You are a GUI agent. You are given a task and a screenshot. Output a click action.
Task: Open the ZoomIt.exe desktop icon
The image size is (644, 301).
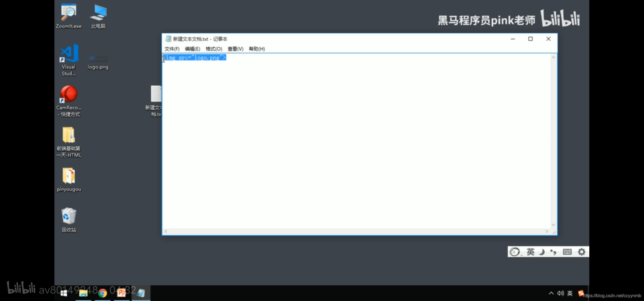68,16
